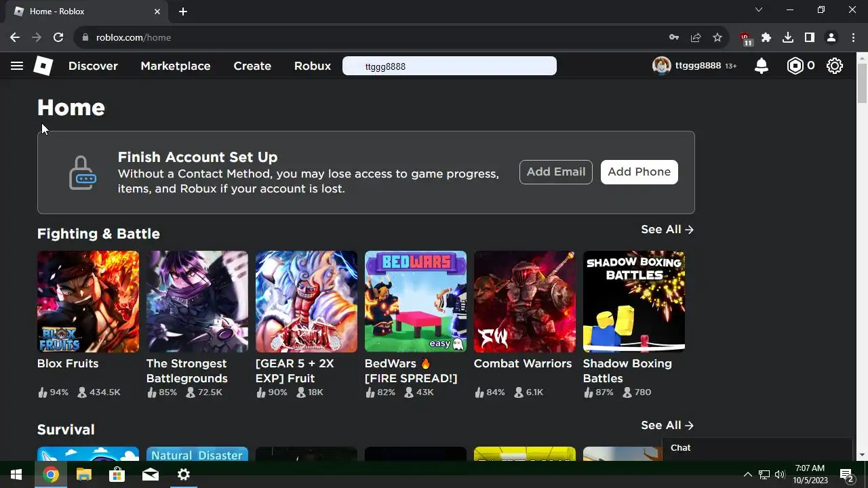Image resolution: width=868 pixels, height=488 pixels.
Task: Click the Roblox search field
Action: coord(449,66)
